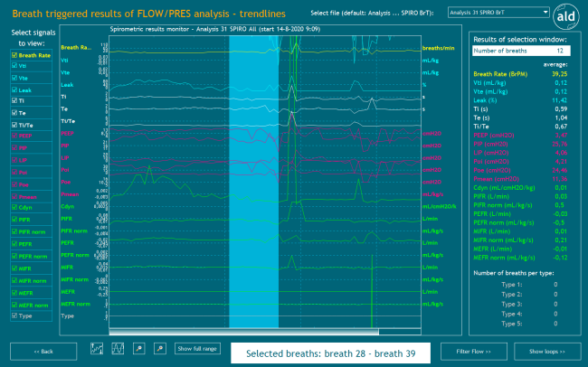Disable the PEEP signal checkbox

pyautogui.click(x=14, y=135)
